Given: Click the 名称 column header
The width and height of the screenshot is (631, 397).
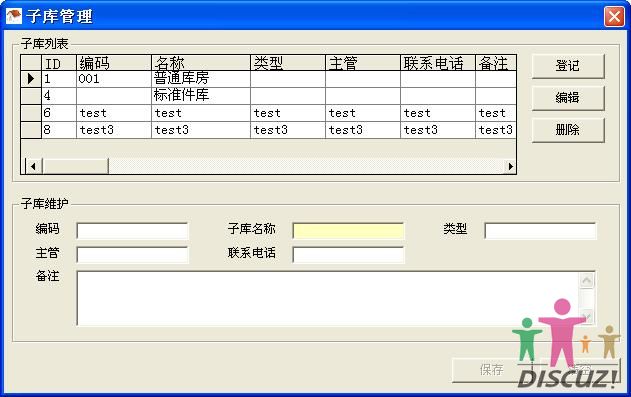Looking at the screenshot, I should point(201,63).
